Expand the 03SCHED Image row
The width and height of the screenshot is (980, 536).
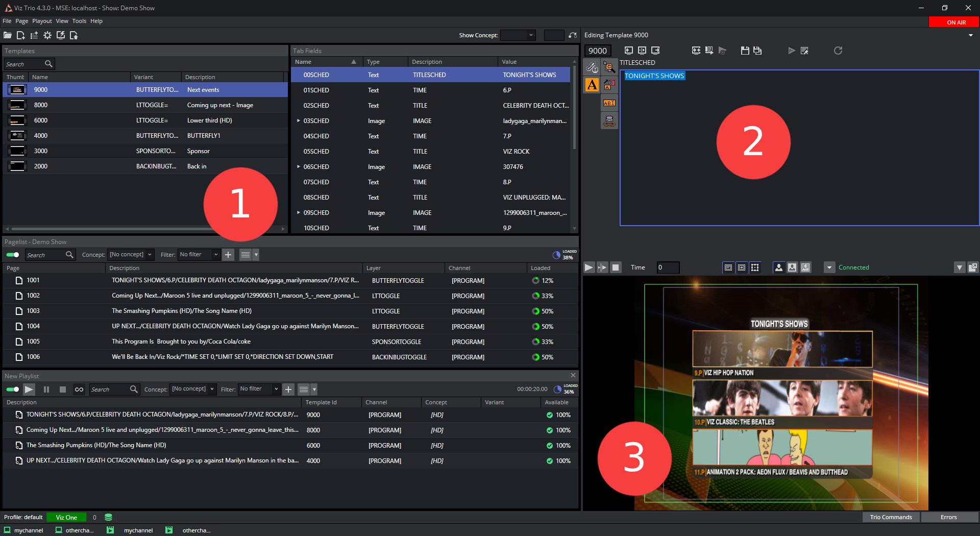[x=299, y=121]
